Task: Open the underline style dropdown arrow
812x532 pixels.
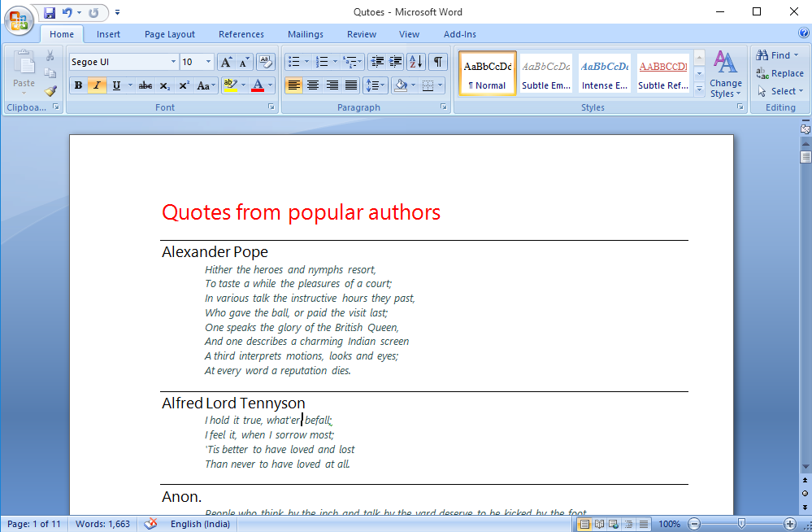Action: [x=130, y=85]
